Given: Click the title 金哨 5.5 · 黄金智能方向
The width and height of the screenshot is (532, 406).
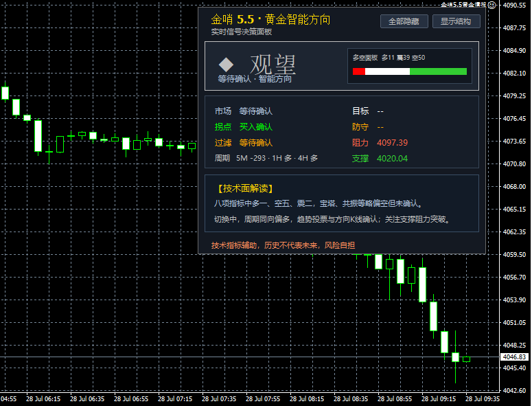Looking at the screenshot, I should [270, 19].
